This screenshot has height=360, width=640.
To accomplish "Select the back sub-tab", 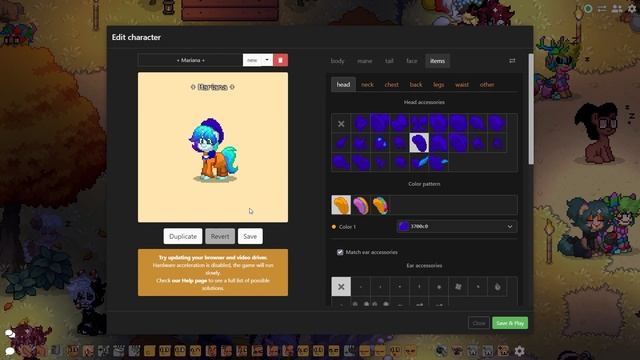I will [416, 84].
